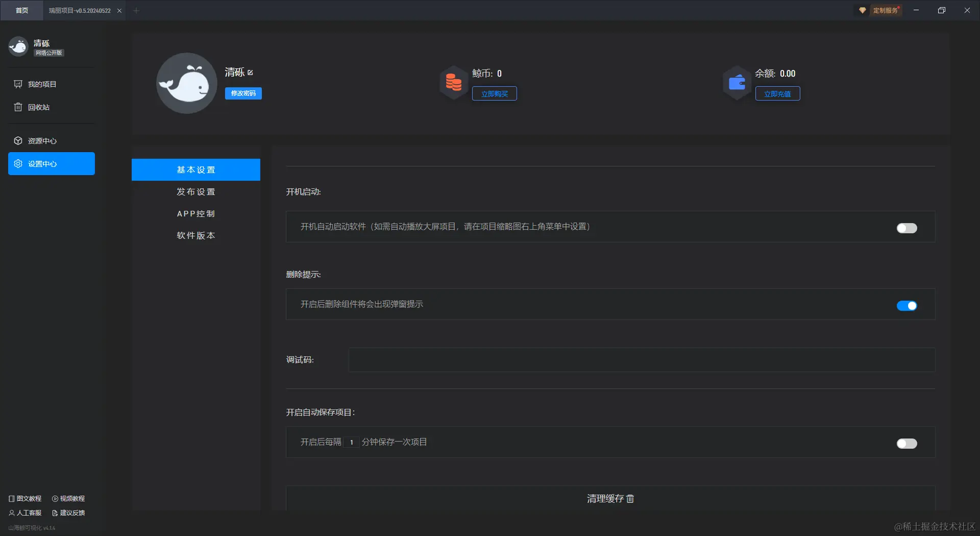The height and width of the screenshot is (536, 980).
Task: Enable the auto-save project toggle
Action: point(906,444)
